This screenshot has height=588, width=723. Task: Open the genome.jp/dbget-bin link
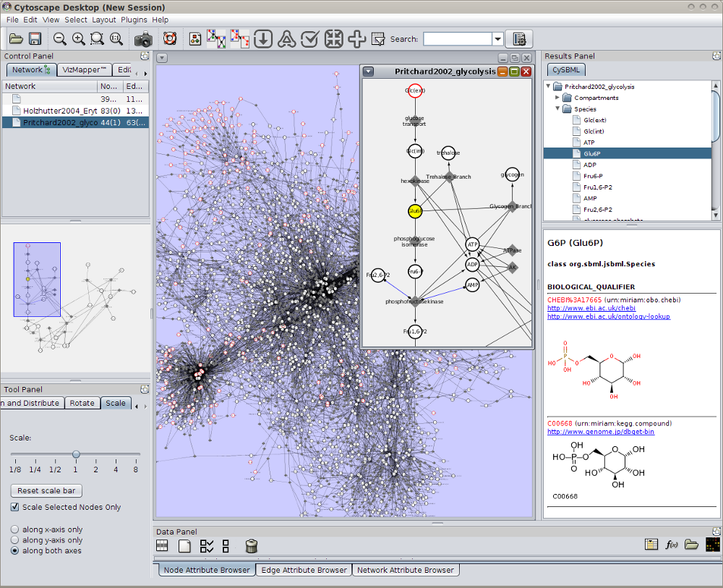tap(600, 432)
